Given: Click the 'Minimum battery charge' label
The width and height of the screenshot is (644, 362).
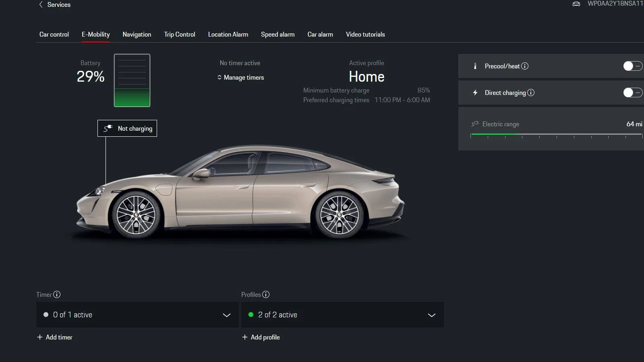Looking at the screenshot, I should (336, 90).
